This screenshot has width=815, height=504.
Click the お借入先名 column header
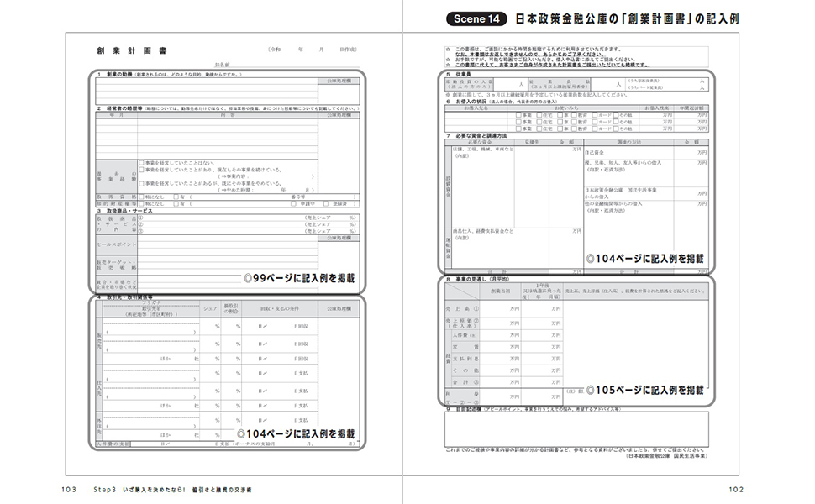(x=476, y=108)
